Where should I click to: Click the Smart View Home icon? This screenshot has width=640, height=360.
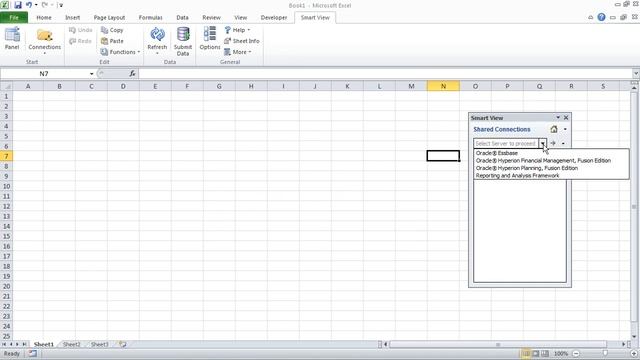click(x=554, y=129)
